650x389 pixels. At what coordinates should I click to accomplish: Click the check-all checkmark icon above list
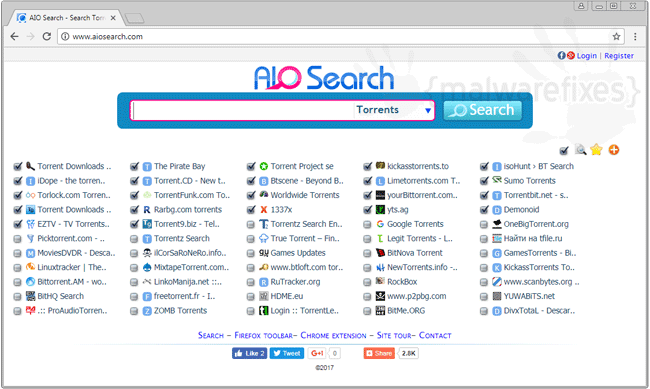[564, 150]
